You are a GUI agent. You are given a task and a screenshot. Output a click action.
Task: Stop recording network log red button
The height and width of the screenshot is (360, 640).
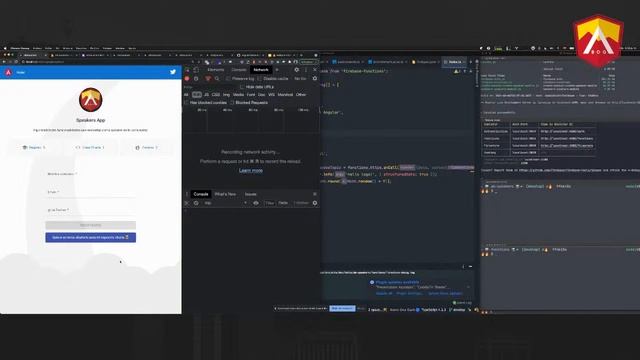(x=187, y=78)
